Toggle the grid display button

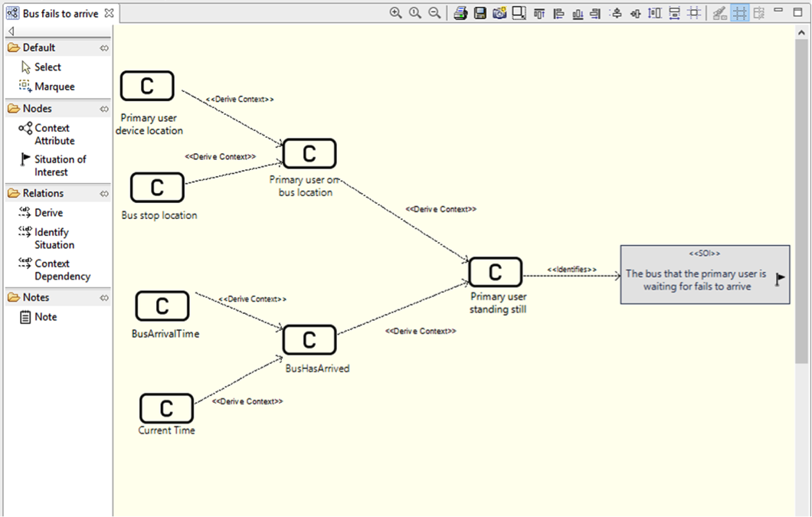coord(739,13)
